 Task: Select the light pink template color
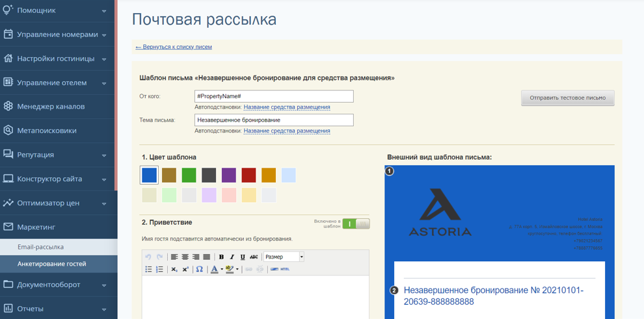click(x=229, y=195)
